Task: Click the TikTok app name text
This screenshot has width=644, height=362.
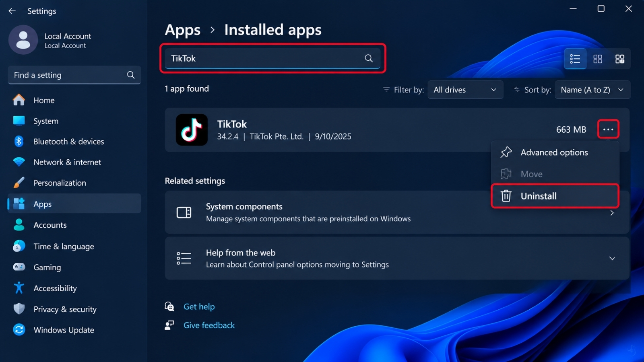Action: tap(232, 124)
